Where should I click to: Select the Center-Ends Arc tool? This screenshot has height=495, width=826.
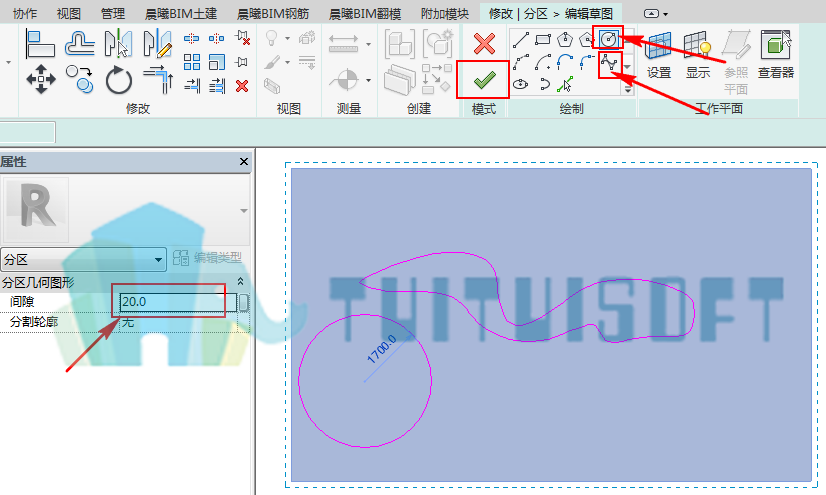point(543,62)
